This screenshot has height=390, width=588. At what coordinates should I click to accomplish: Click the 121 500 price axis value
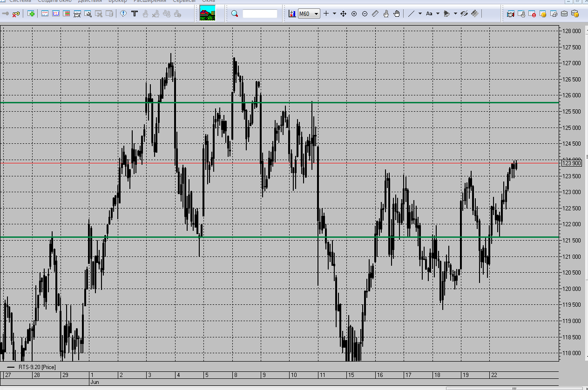pos(572,241)
